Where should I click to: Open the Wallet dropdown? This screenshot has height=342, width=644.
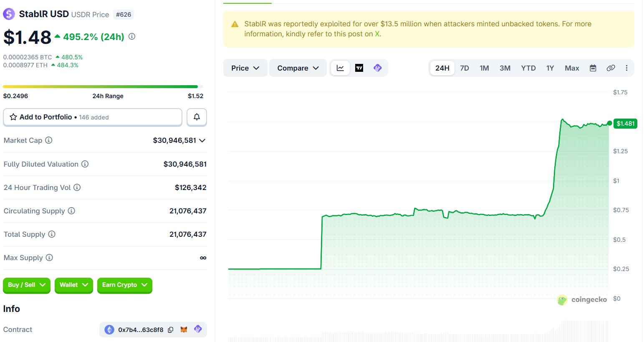point(74,285)
